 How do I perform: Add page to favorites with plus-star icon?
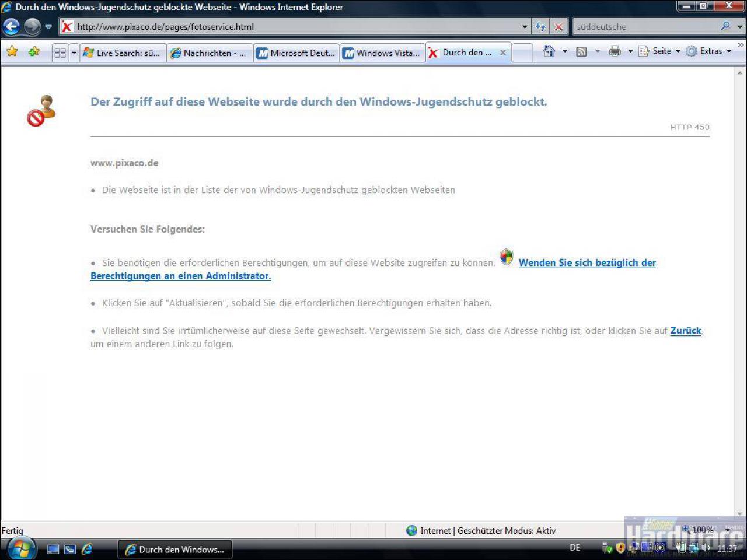coord(34,51)
